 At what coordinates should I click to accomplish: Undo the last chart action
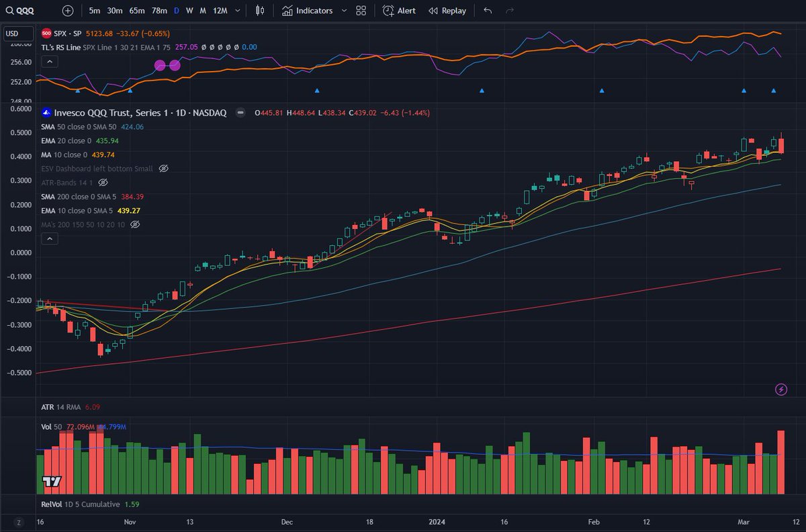point(488,11)
